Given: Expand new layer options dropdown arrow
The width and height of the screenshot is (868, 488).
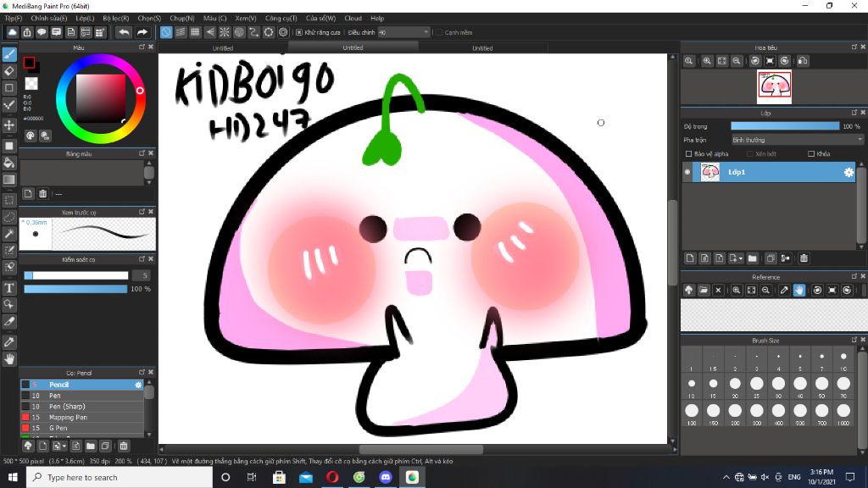Looking at the screenshot, I should (x=741, y=258).
